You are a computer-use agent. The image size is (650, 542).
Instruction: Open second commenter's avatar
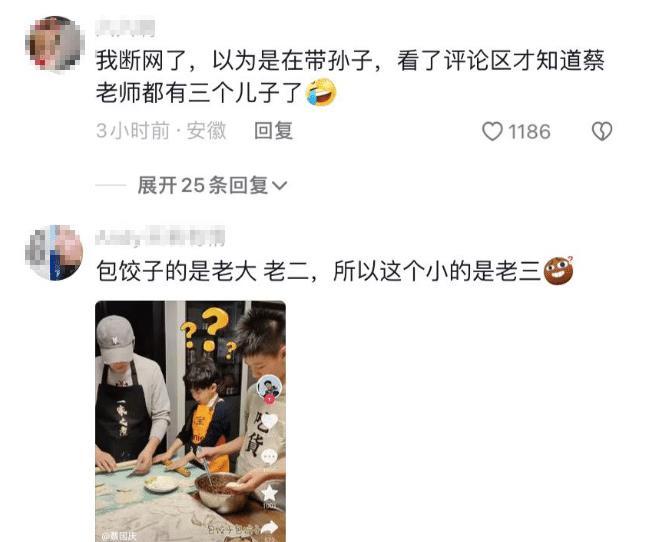point(54,253)
